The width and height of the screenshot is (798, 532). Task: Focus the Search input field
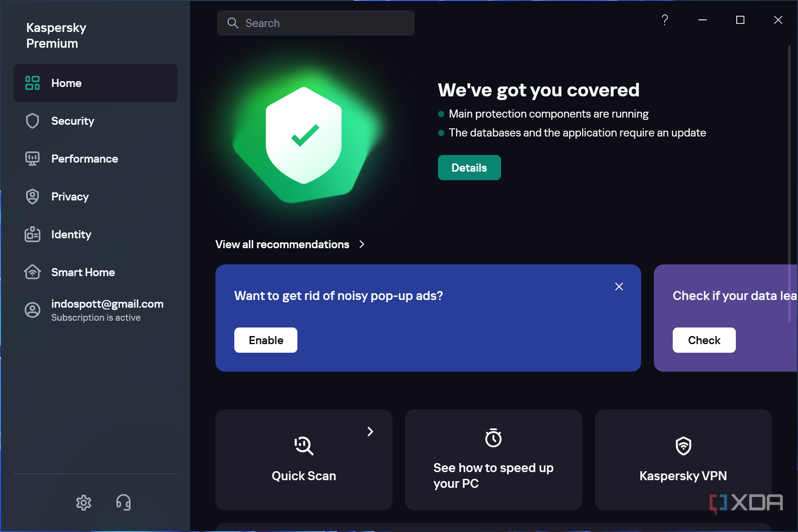click(x=316, y=23)
